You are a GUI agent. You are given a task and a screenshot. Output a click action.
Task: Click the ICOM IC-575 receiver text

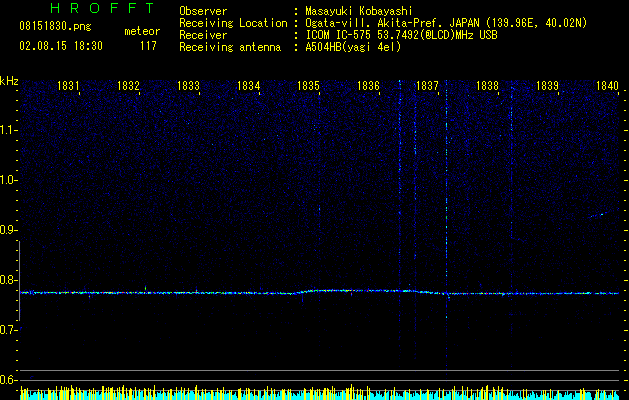click(x=401, y=35)
